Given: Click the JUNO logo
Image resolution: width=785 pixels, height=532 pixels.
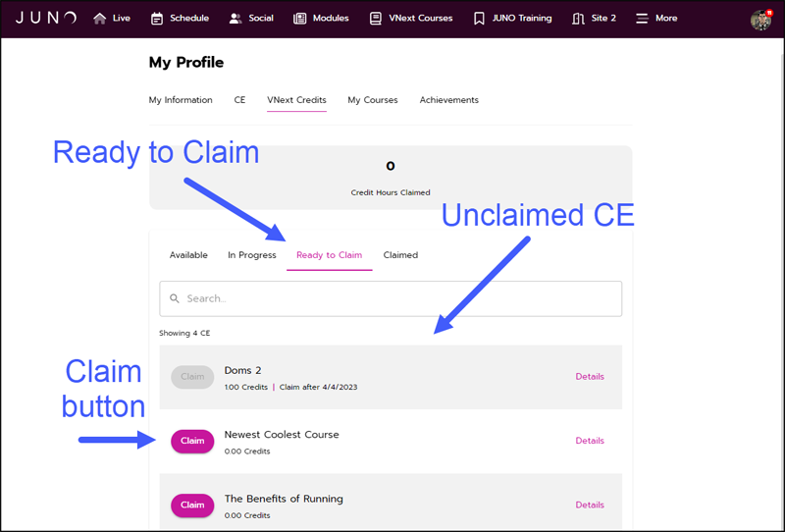Looking at the screenshot, I should pos(46,18).
